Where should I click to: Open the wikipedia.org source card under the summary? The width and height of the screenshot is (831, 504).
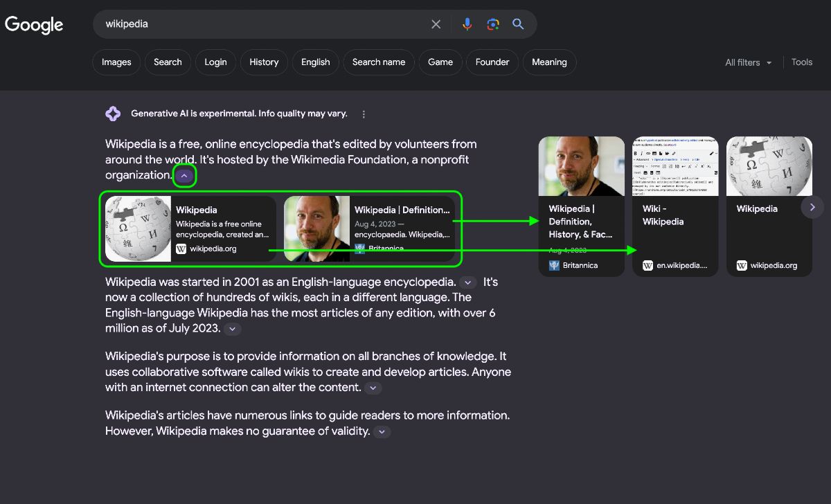tap(190, 228)
